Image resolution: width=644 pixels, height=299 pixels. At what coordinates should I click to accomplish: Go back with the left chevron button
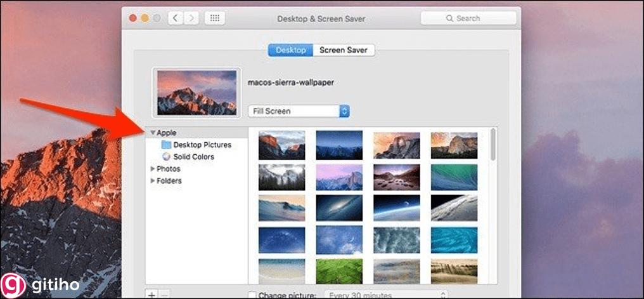point(176,18)
